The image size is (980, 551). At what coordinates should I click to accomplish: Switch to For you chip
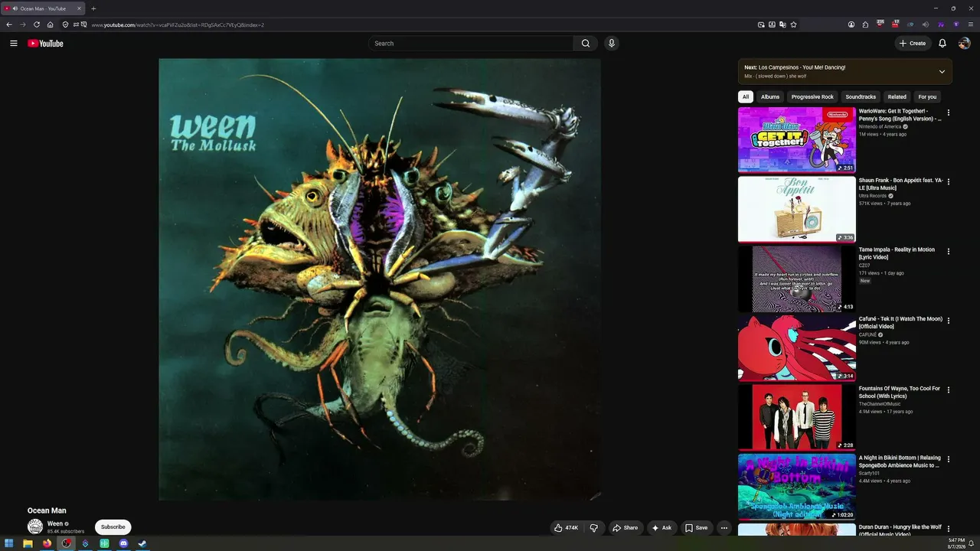[927, 97]
